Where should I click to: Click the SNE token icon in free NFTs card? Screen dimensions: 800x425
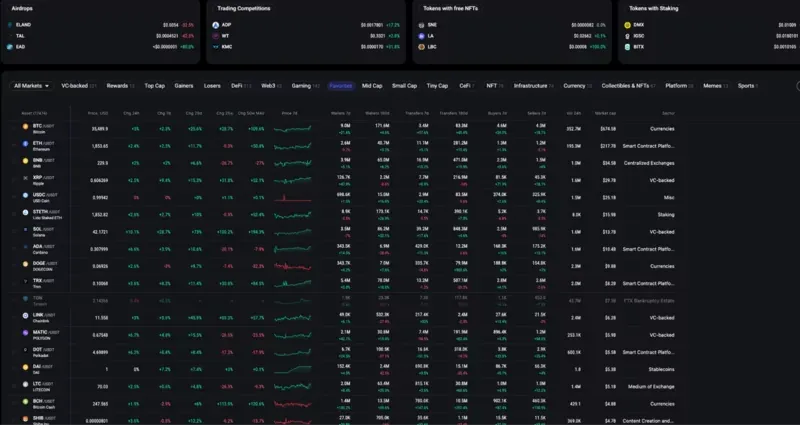click(421, 24)
